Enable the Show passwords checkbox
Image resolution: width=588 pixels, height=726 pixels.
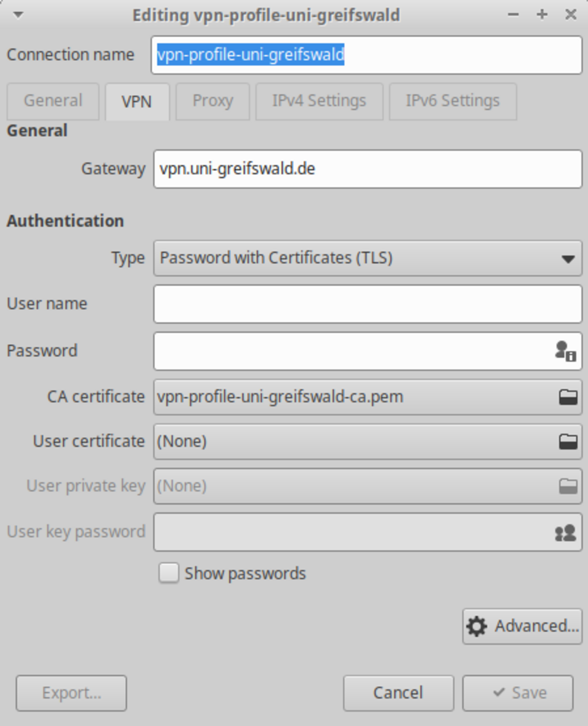169,573
